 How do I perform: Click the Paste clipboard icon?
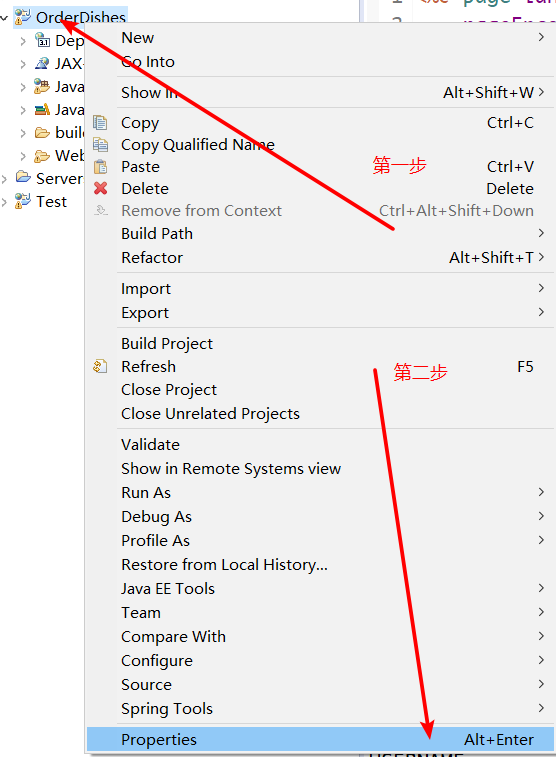pos(100,167)
